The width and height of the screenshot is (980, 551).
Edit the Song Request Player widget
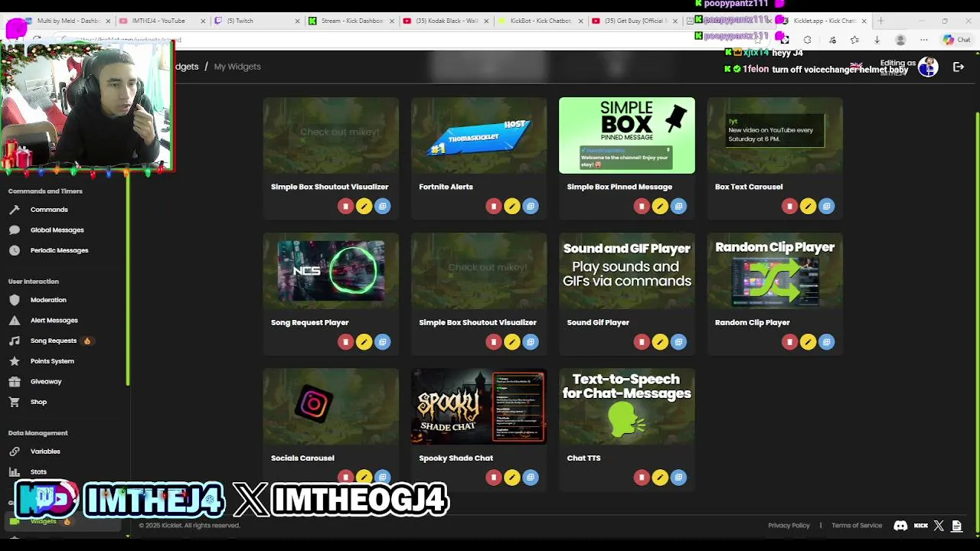pos(364,342)
